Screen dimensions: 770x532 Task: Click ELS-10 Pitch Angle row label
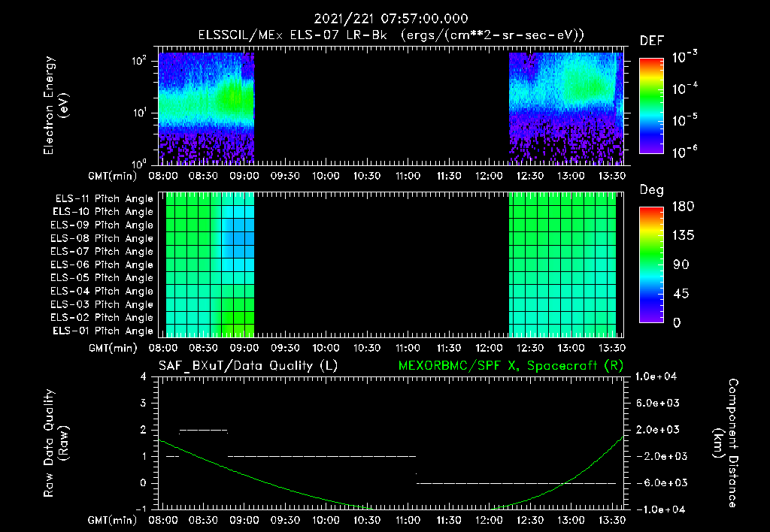[103, 212]
